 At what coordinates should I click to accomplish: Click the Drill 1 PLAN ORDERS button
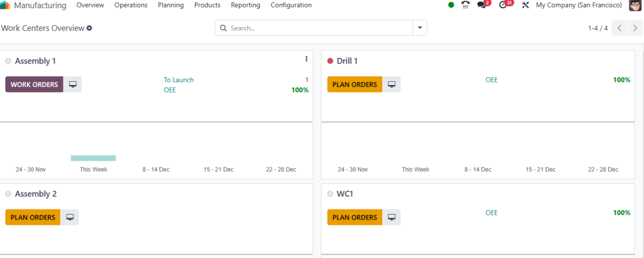(355, 84)
